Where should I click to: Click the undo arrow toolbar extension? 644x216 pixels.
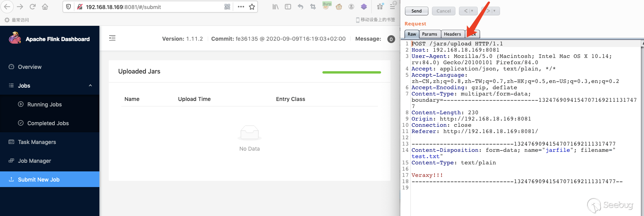tap(300, 7)
